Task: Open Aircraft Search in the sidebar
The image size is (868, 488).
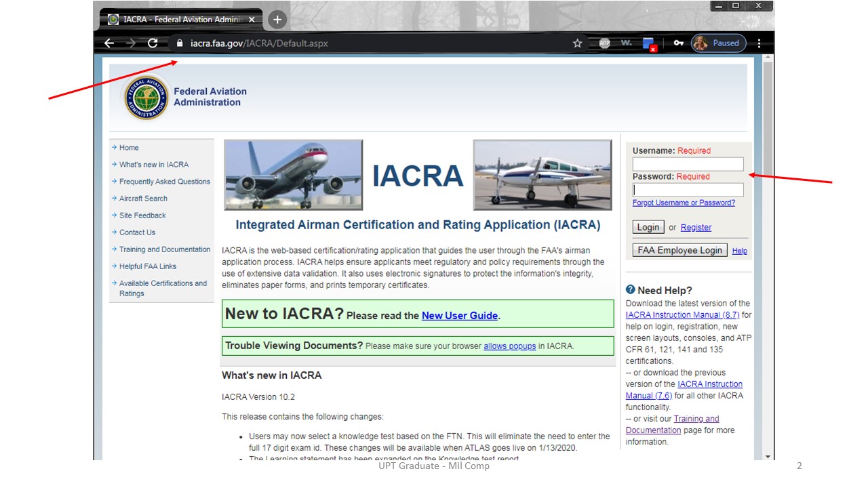Action: tap(143, 199)
